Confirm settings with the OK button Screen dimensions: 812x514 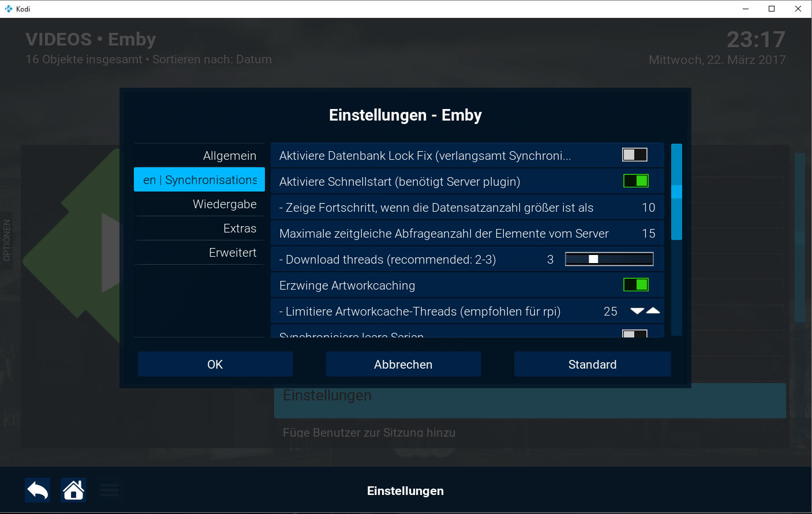point(215,365)
